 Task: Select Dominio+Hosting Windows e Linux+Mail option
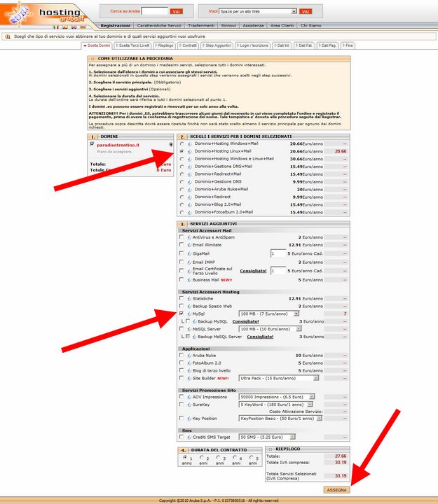tap(182, 159)
